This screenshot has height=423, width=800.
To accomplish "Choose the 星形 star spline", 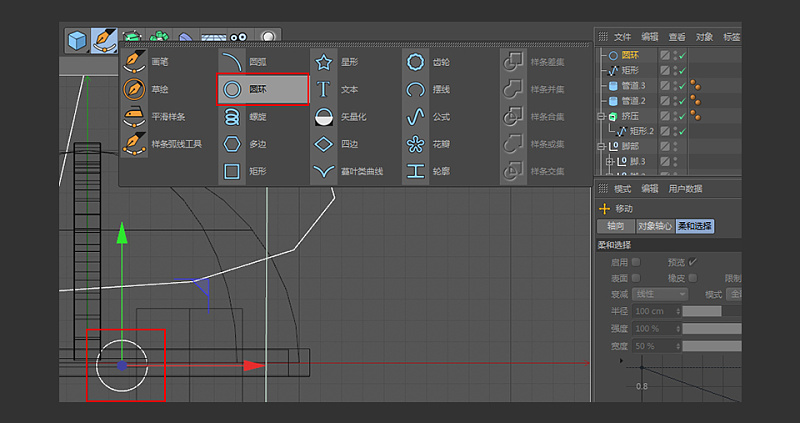I will click(x=324, y=62).
